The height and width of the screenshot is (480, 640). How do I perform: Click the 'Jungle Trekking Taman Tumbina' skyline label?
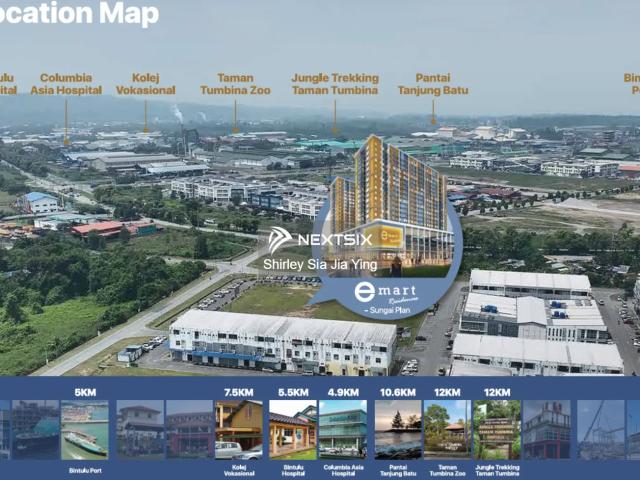click(x=335, y=84)
